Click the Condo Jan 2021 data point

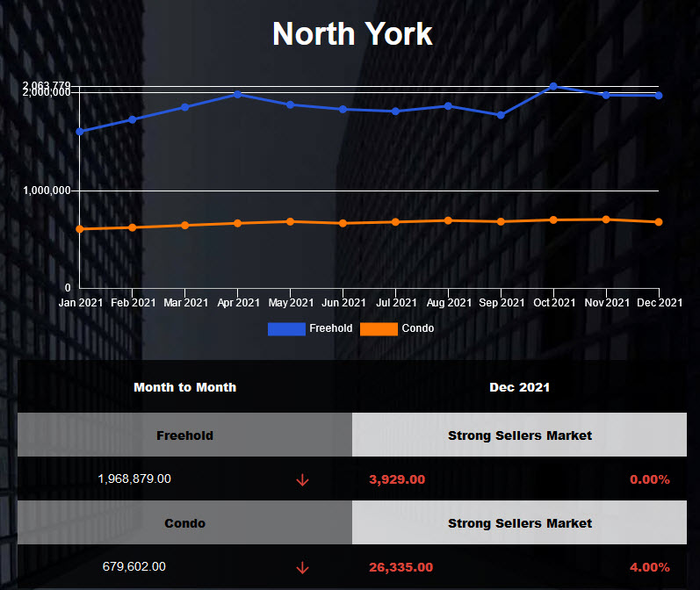pyautogui.click(x=80, y=229)
